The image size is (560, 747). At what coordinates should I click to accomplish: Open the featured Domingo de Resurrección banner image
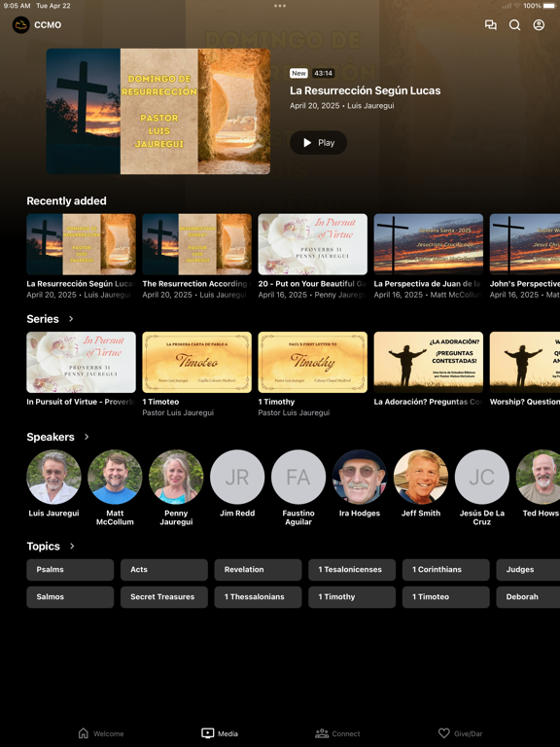tap(158, 111)
